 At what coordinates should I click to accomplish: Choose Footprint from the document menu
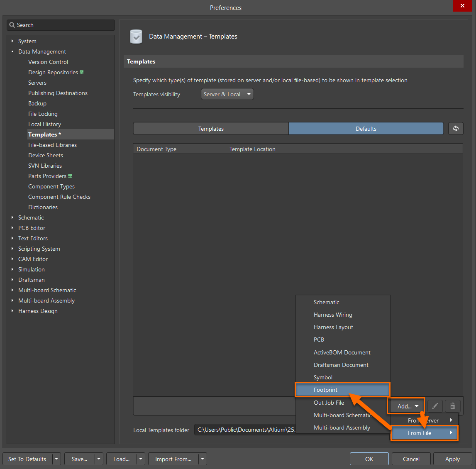coord(326,390)
